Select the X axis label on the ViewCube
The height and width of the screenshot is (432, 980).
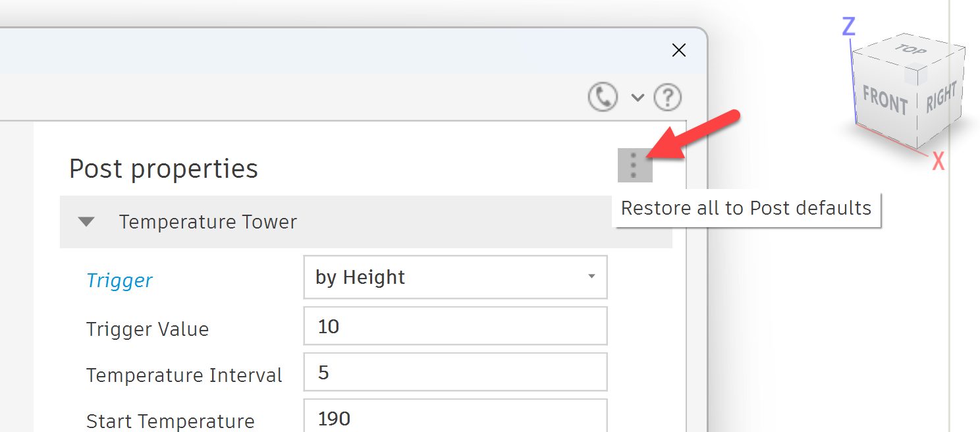click(x=938, y=161)
